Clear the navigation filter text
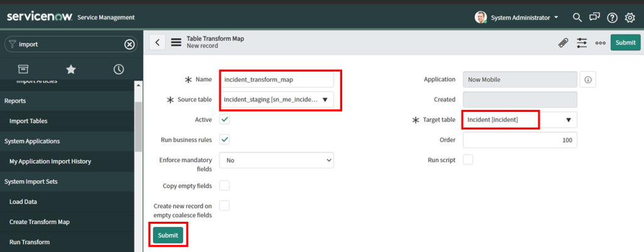The width and height of the screenshot is (644, 252). (x=129, y=44)
